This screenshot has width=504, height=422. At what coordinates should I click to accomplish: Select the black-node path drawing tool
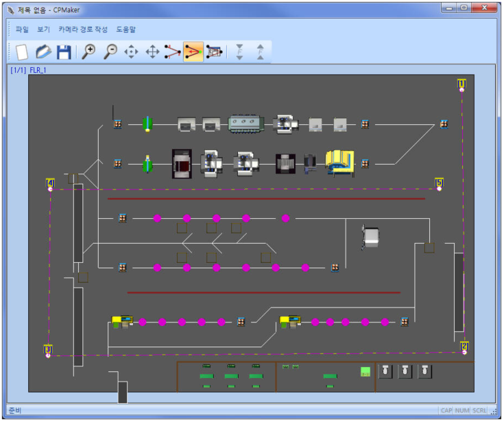pyautogui.click(x=173, y=52)
